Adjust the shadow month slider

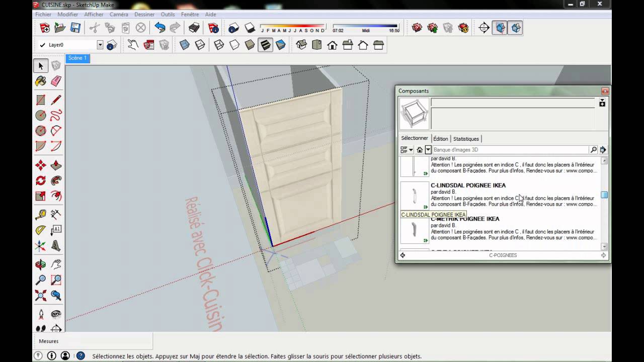tap(293, 27)
